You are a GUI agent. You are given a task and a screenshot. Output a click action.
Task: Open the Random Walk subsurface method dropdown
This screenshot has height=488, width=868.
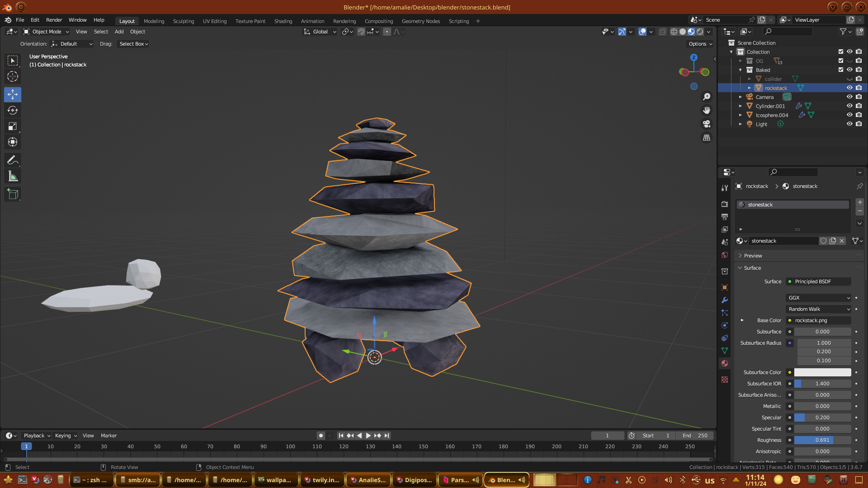(819, 309)
